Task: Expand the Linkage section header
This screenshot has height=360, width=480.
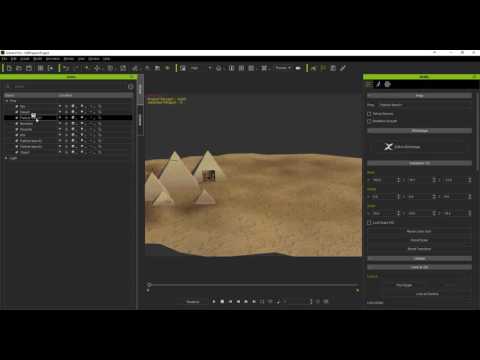Action: [x=419, y=259]
